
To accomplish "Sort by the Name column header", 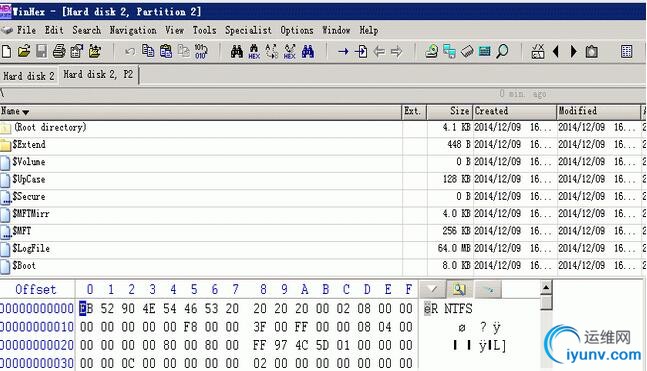I will point(201,111).
